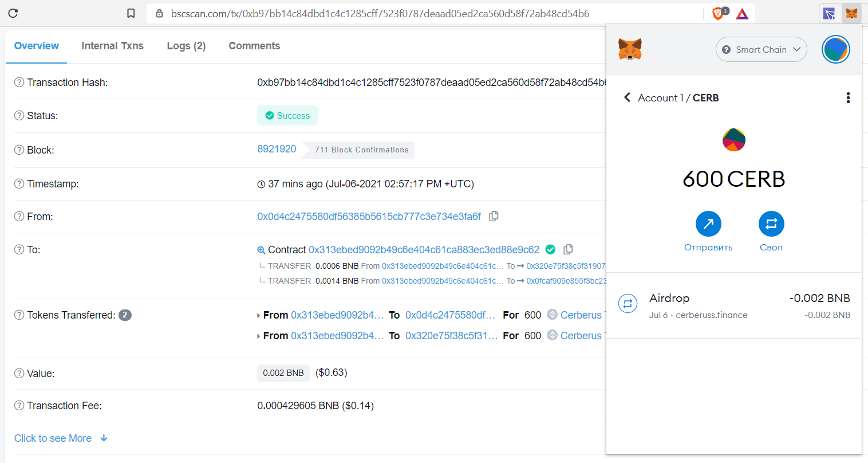Open MetaMask account avatar menu

(x=836, y=49)
